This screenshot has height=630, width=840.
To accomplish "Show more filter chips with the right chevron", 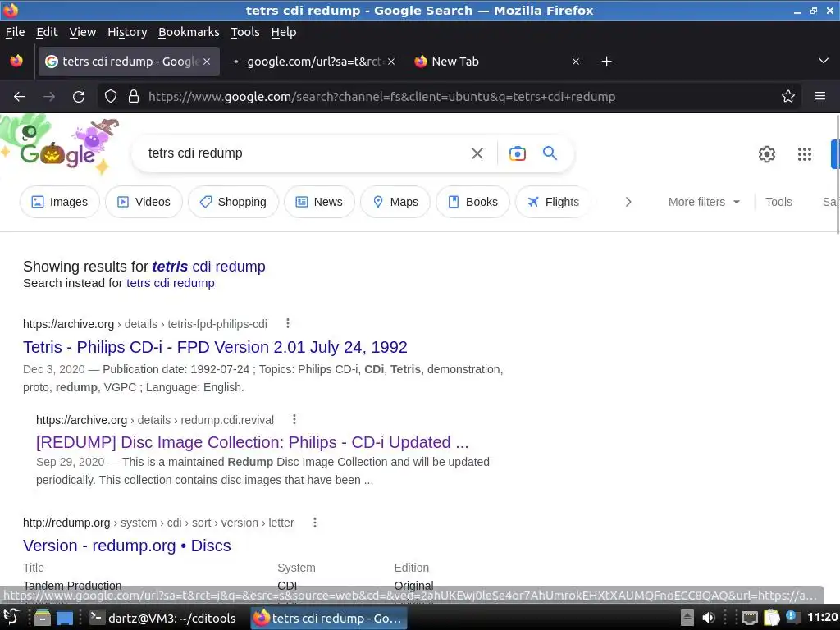I will tap(628, 202).
